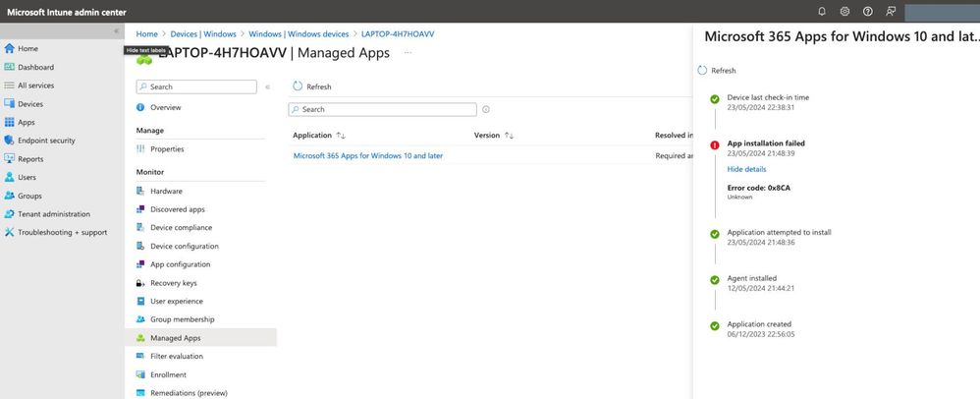This screenshot has width=980, height=399.
Task: Open Recovery keys menu item
Action: pos(174,283)
